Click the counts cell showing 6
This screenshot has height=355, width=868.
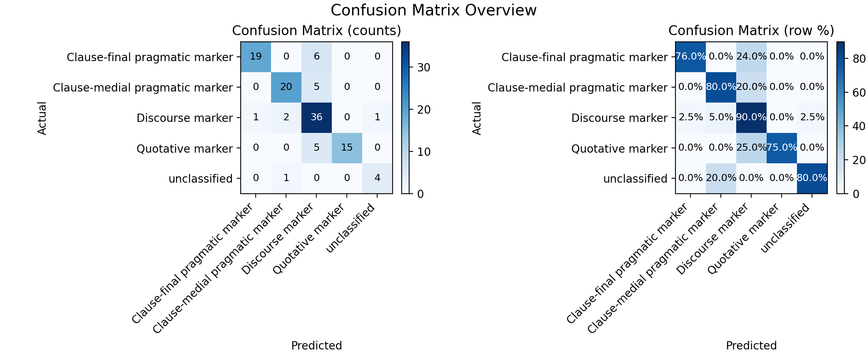[316, 57]
